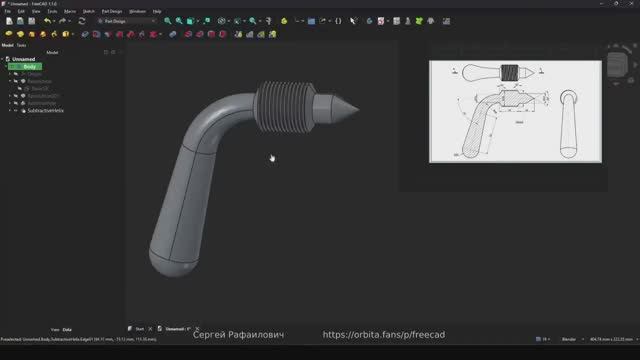This screenshot has width=640, height=360.
Task: Select the Pad tool icon
Action: coord(9,34)
